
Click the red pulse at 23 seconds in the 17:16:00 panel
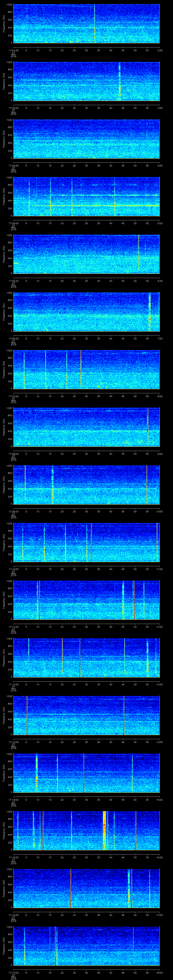click(x=71, y=888)
